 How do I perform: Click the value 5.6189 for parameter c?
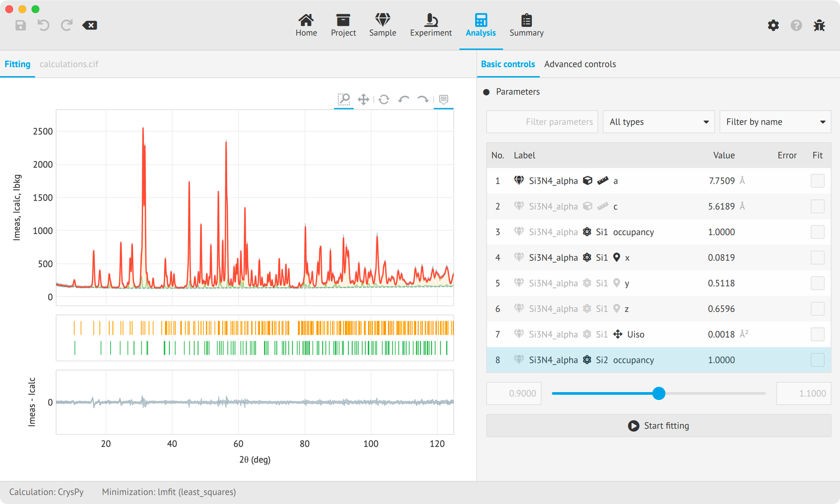pos(721,206)
